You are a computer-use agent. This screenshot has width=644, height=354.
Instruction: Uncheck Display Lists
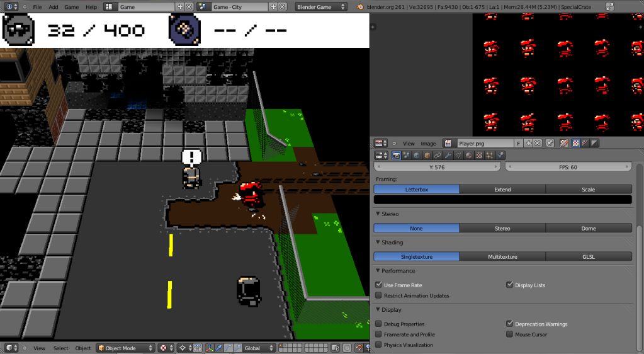point(510,285)
